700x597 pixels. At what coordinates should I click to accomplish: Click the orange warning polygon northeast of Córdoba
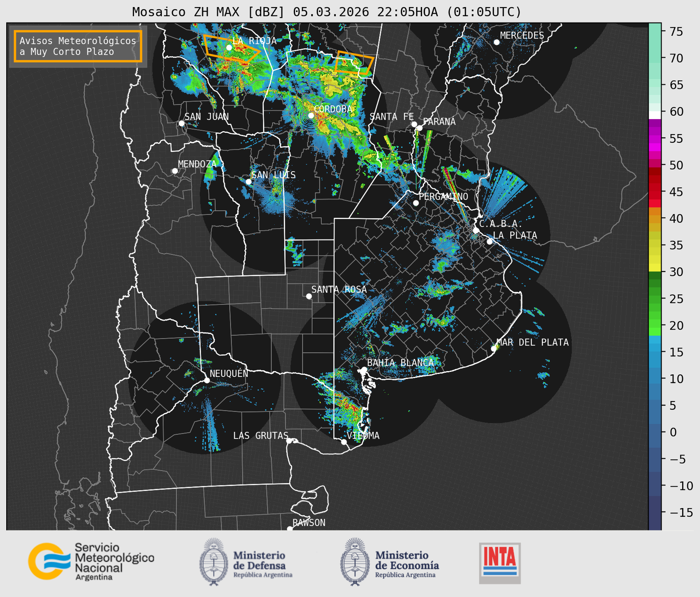[x=354, y=63]
